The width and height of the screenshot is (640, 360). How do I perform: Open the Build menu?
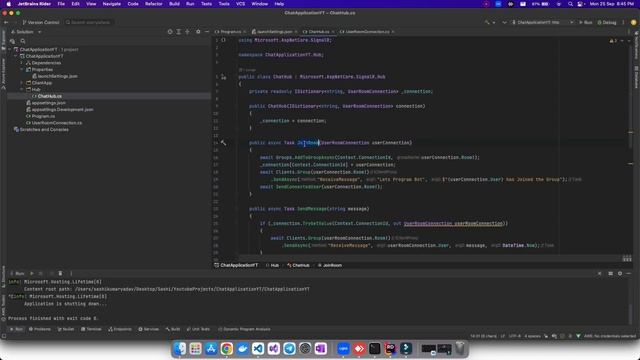174,4
